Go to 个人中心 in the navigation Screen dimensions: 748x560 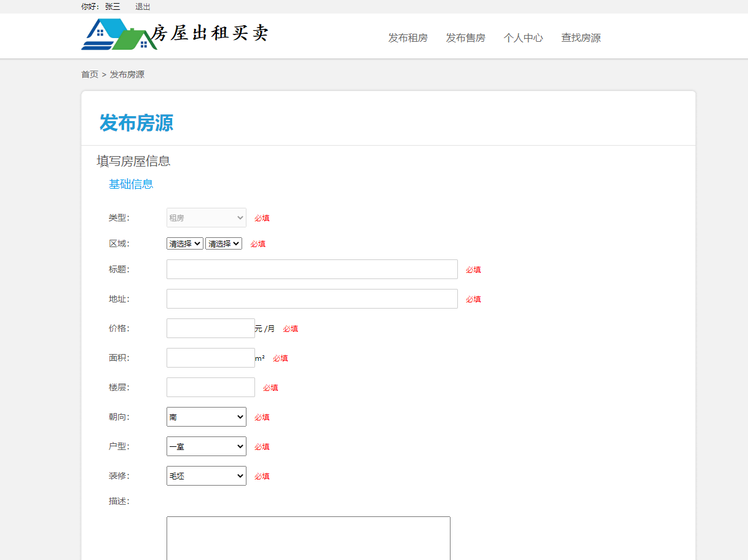(x=523, y=37)
